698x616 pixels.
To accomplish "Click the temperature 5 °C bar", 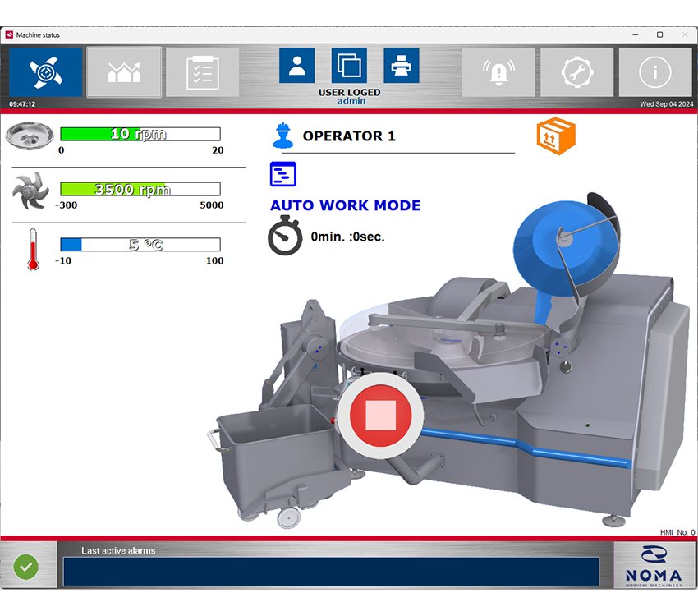I will [x=140, y=245].
